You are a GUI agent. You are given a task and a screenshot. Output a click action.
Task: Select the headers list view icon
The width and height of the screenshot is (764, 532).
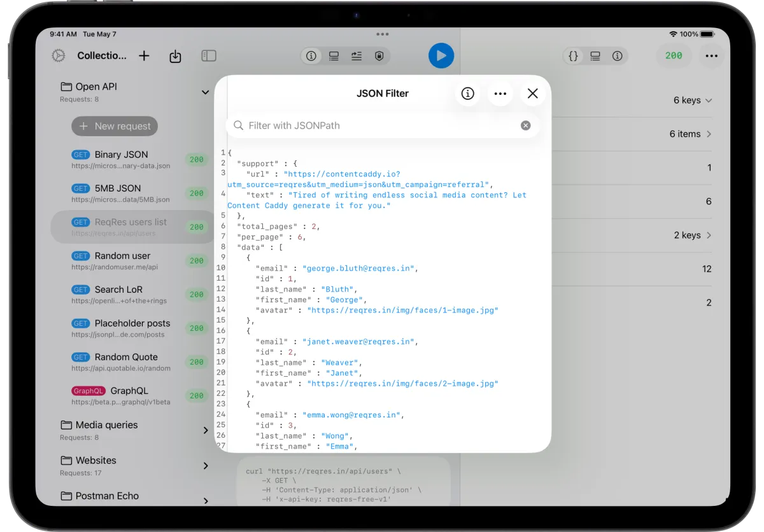(x=334, y=56)
